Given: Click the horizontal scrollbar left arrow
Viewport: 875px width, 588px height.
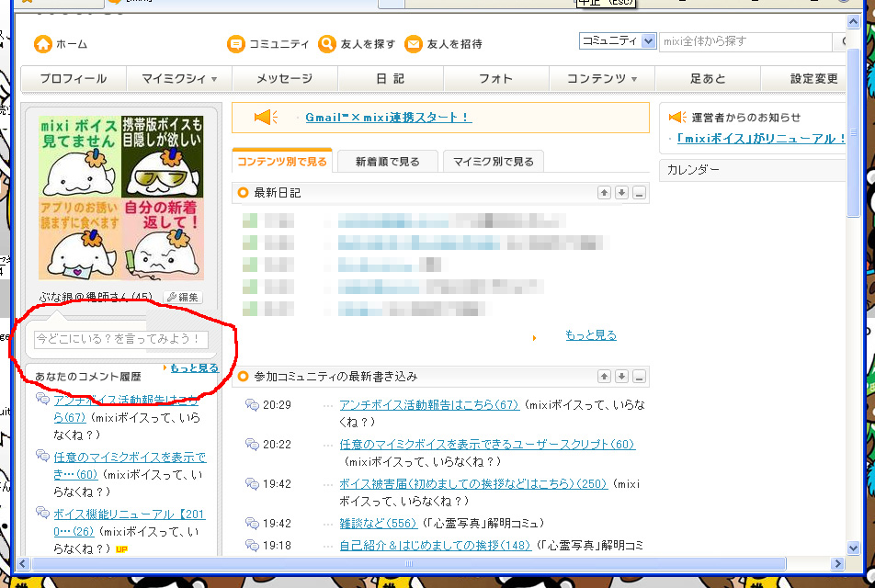Looking at the screenshot, I should (23, 563).
